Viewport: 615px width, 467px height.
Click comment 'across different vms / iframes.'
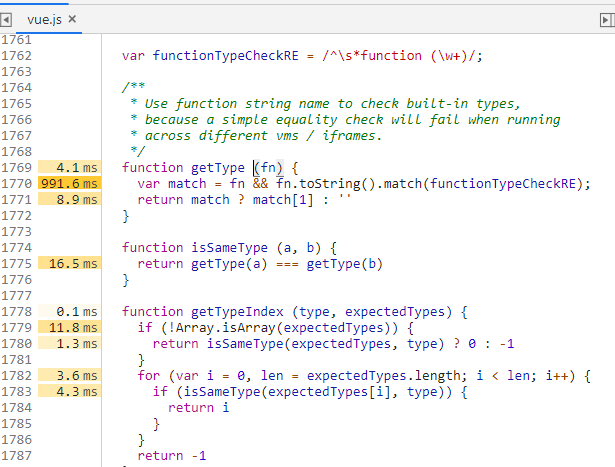pyautogui.click(x=263, y=136)
